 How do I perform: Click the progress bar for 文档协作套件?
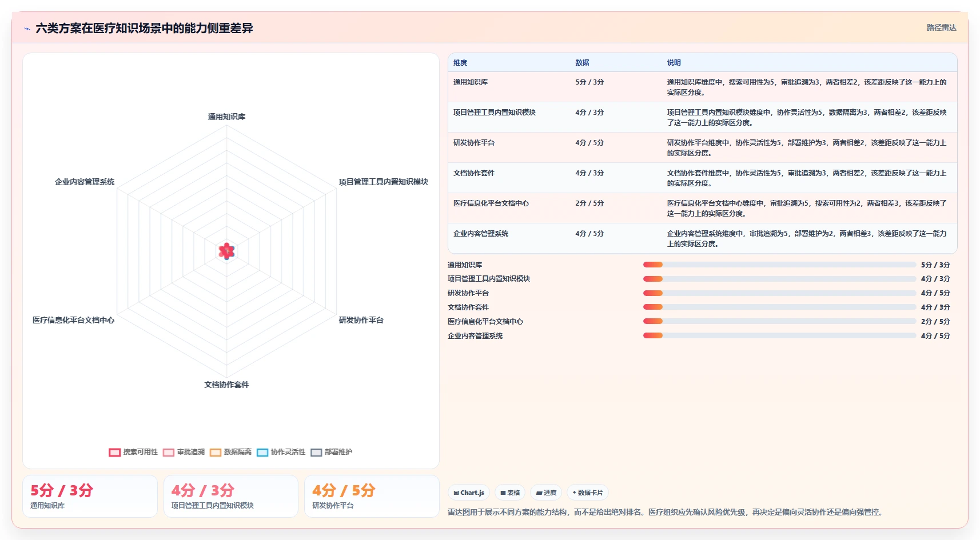tap(779, 307)
